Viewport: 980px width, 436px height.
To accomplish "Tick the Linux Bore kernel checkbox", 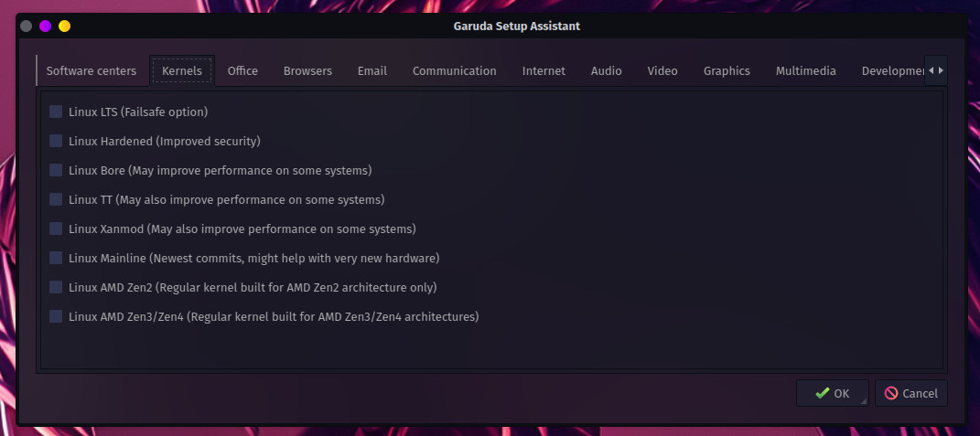I will tap(56, 170).
